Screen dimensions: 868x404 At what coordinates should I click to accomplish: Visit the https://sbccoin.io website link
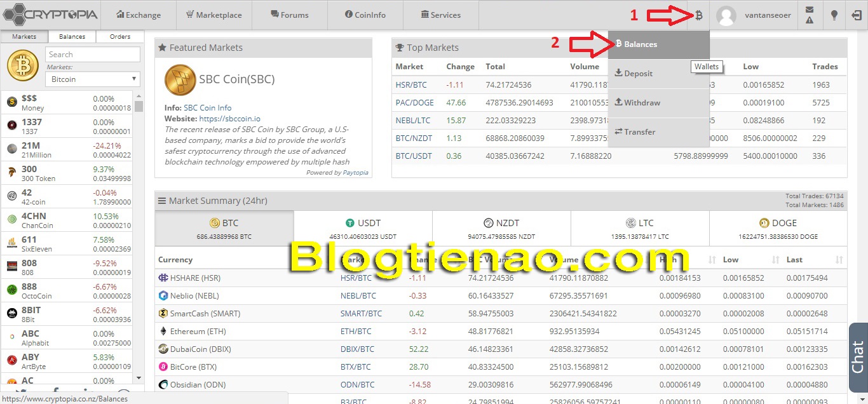tap(229, 119)
